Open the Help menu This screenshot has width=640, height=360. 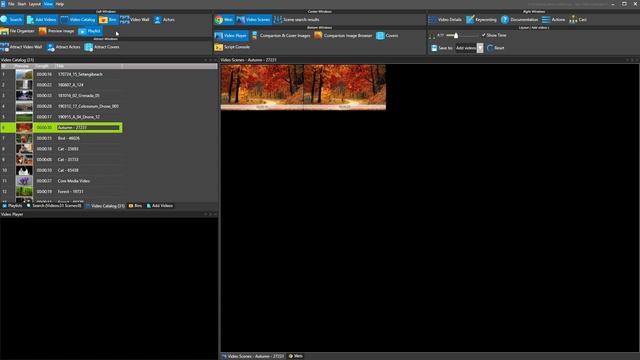click(x=60, y=4)
